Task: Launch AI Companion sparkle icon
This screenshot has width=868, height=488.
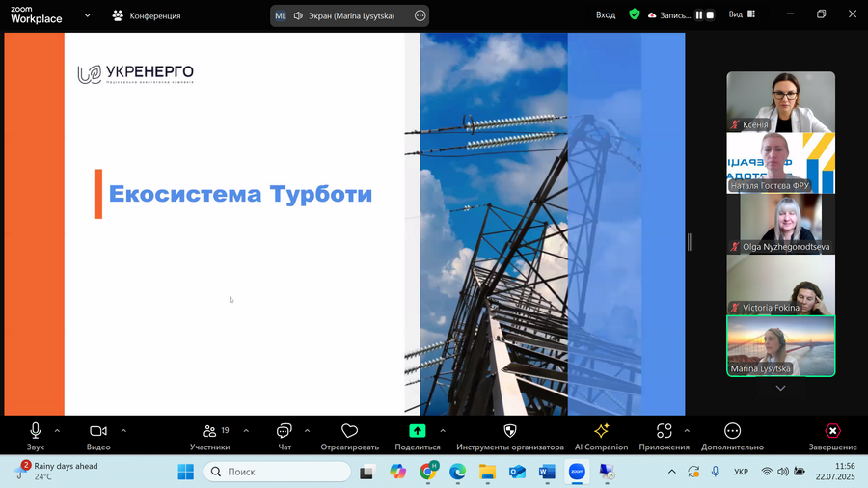Action: (601, 430)
